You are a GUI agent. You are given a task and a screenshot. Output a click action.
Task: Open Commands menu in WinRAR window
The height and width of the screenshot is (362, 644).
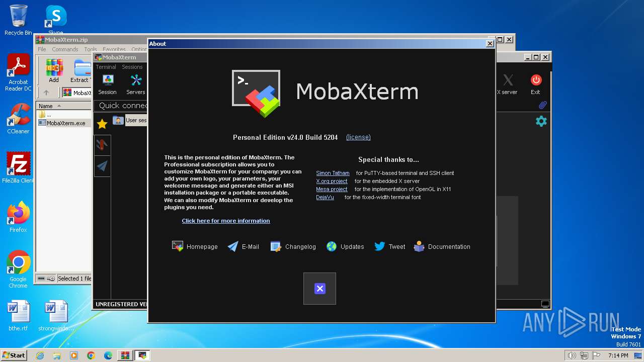pyautogui.click(x=65, y=49)
